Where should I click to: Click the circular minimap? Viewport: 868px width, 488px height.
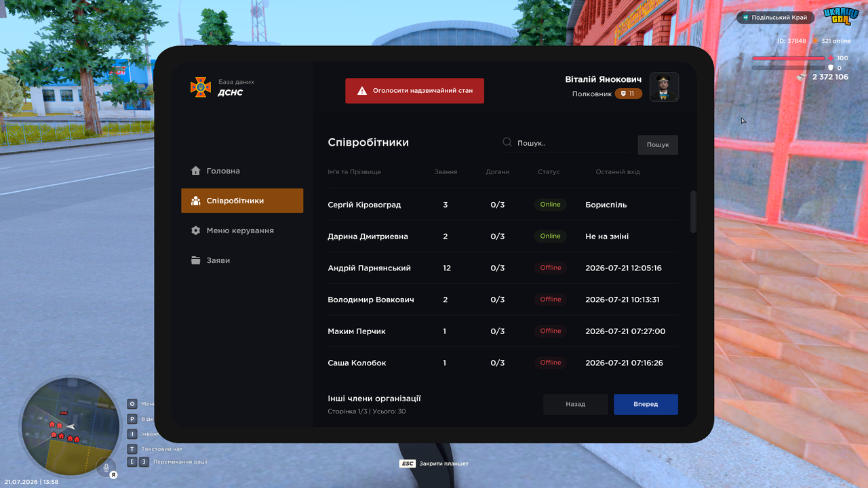pos(71,426)
